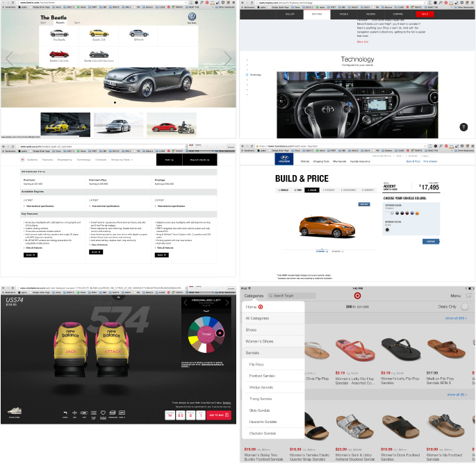Switch to Models tab on Beetle page
The height and width of the screenshot is (471, 476).
(x=60, y=22)
